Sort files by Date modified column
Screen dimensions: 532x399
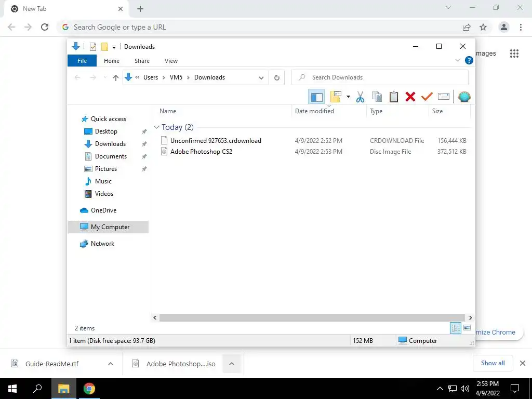point(314,111)
